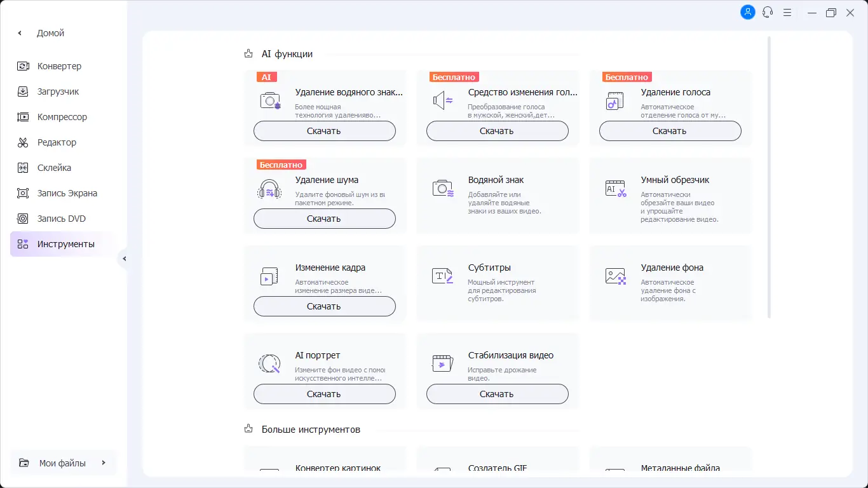This screenshot has width=868, height=488.
Task: Click the Subtitles (Субтитры) editor icon
Action: tap(442, 276)
